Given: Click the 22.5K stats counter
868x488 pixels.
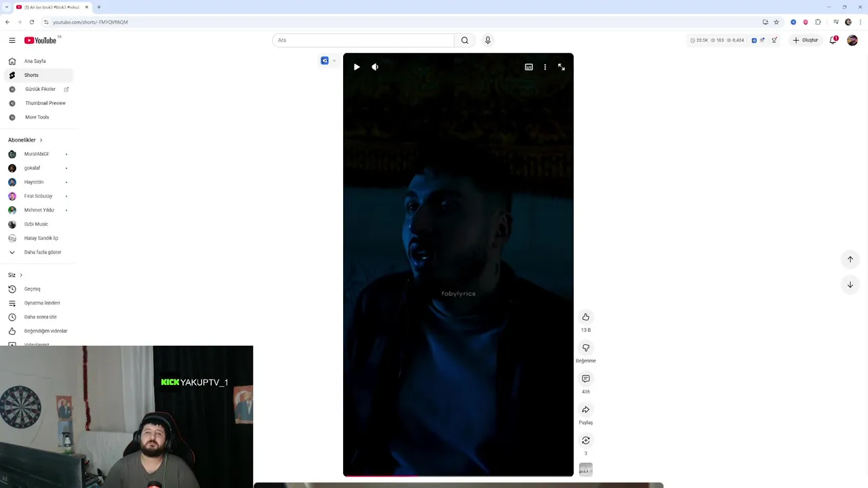Looking at the screenshot, I should 699,40.
